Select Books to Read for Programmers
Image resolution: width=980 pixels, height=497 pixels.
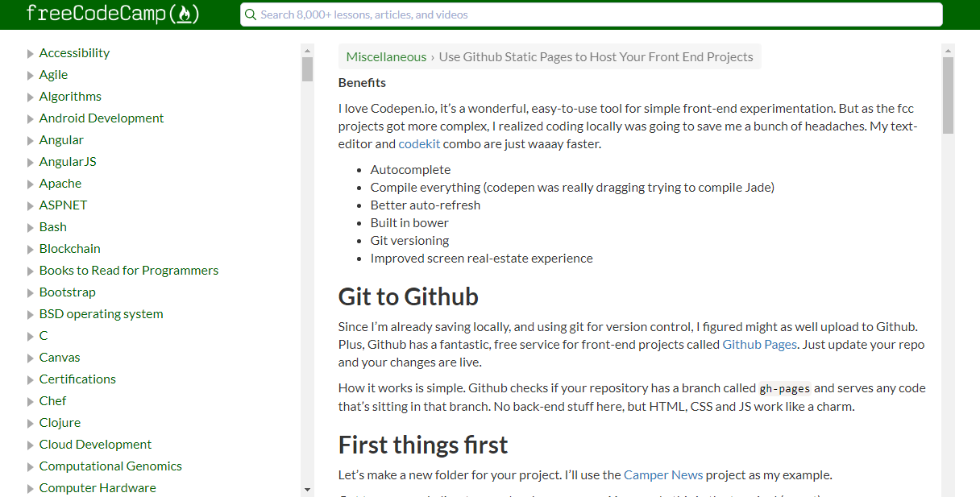tap(128, 271)
